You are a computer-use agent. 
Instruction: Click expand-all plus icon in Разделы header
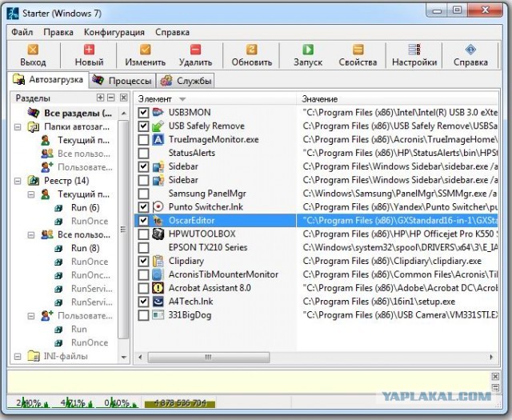point(101,98)
